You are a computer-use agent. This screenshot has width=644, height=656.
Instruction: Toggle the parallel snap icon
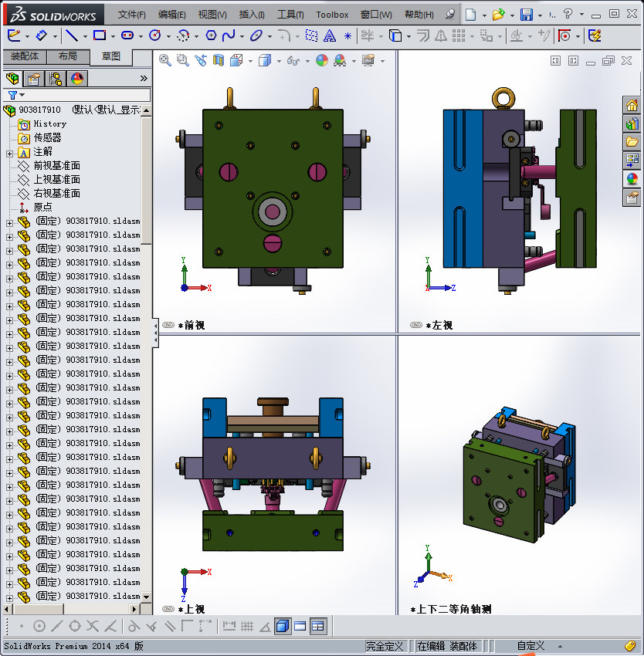[x=169, y=627]
